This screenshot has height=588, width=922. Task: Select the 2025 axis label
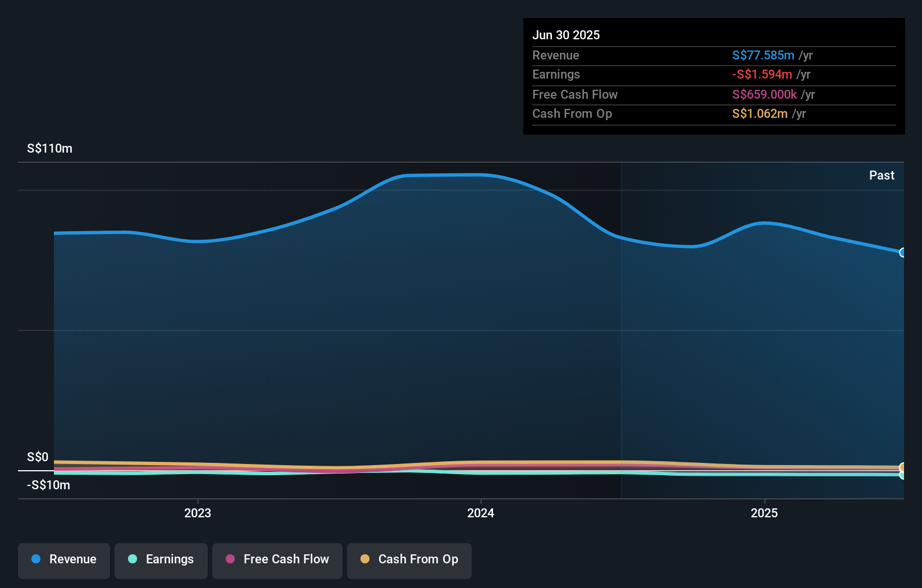(x=764, y=513)
